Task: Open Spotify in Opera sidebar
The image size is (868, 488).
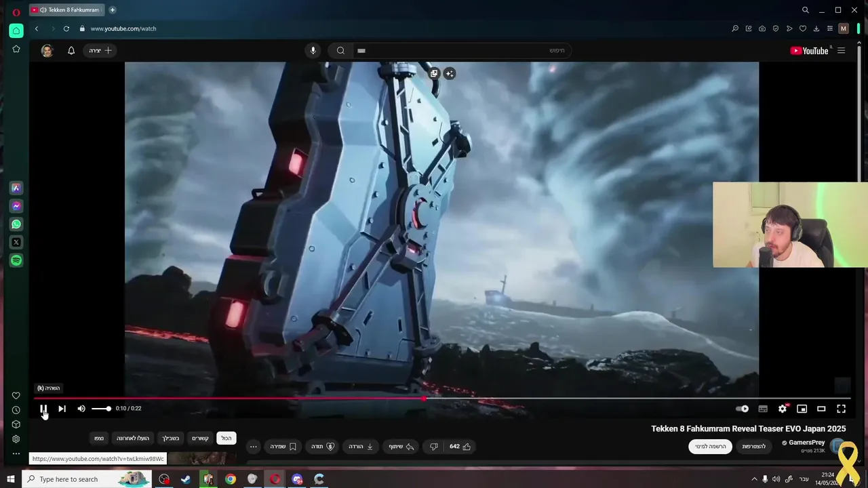Action: pos(16,260)
